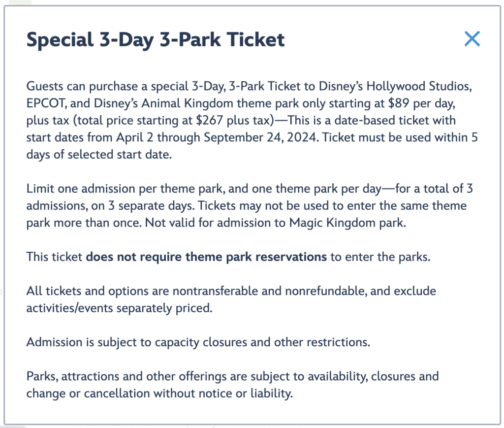Viewport: 504px width, 428px height.
Task: Click the 'change or cancellation without notice' line
Action: coord(159,394)
